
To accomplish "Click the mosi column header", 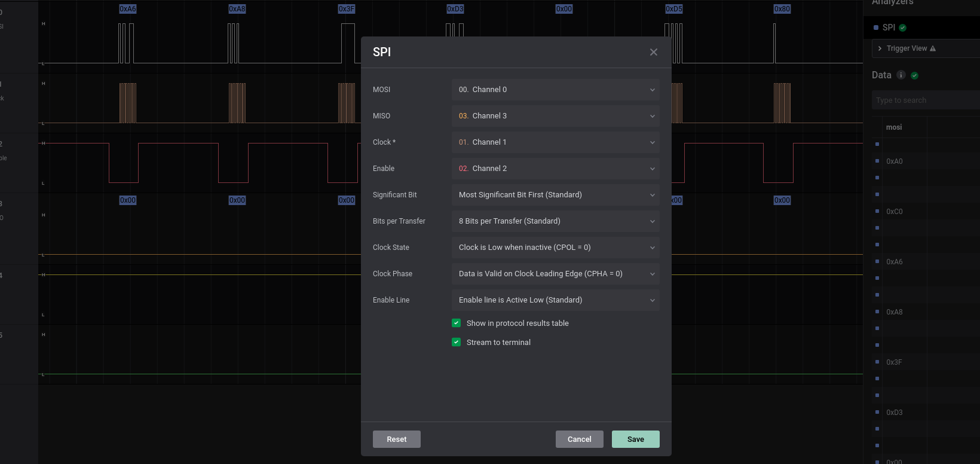I will 894,127.
